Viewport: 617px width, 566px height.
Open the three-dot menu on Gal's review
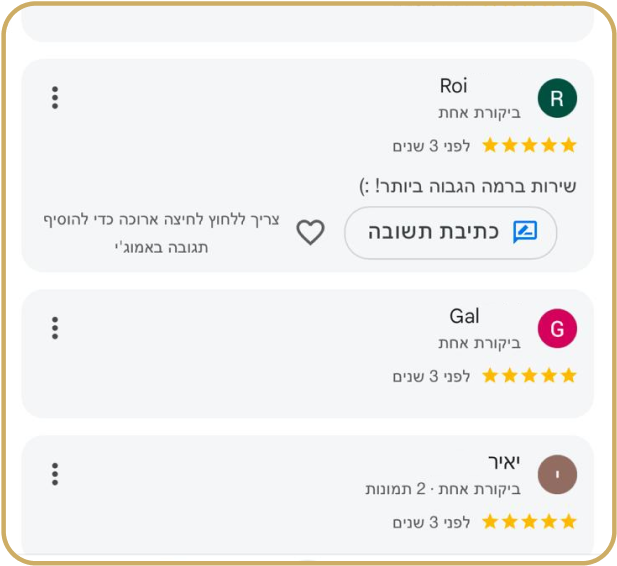tap(55, 328)
